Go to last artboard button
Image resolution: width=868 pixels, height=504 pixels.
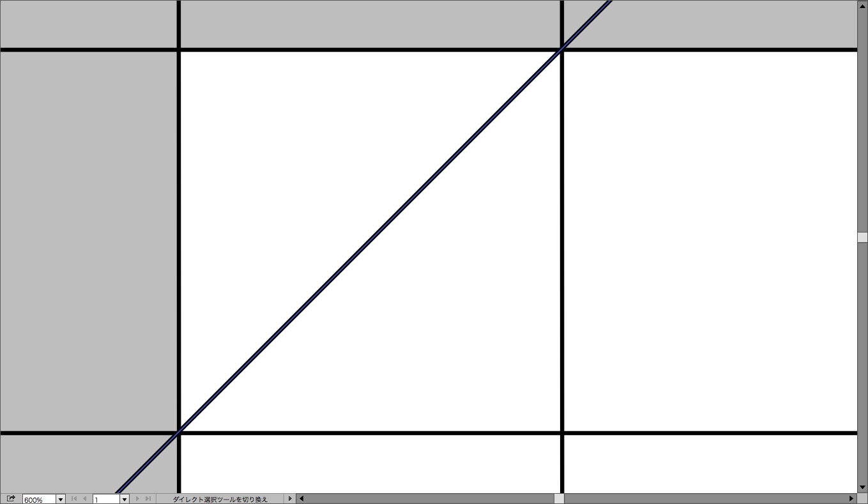click(148, 499)
